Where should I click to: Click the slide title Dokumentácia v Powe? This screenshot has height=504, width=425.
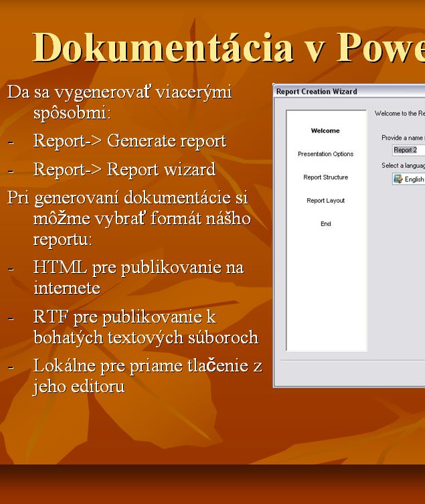click(x=229, y=48)
